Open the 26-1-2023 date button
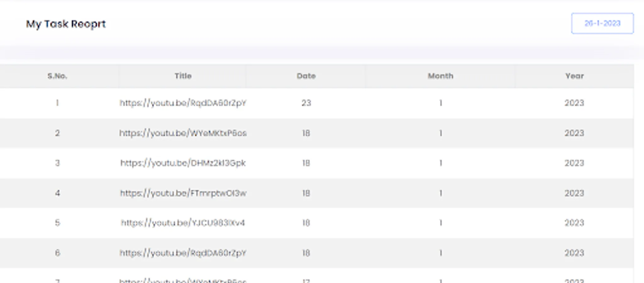 coord(602,23)
